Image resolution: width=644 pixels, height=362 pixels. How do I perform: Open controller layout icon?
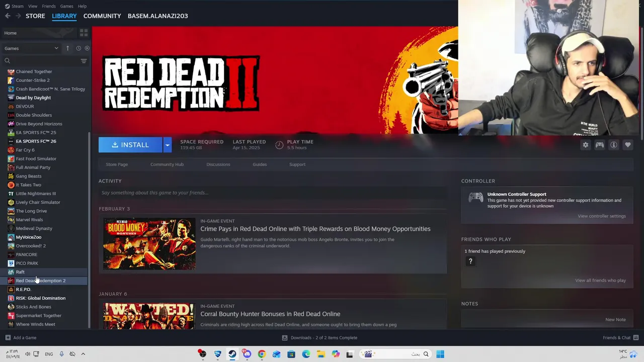point(599,145)
